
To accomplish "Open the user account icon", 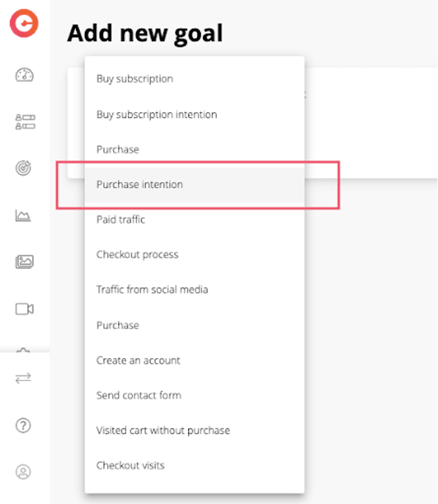I will [x=23, y=472].
